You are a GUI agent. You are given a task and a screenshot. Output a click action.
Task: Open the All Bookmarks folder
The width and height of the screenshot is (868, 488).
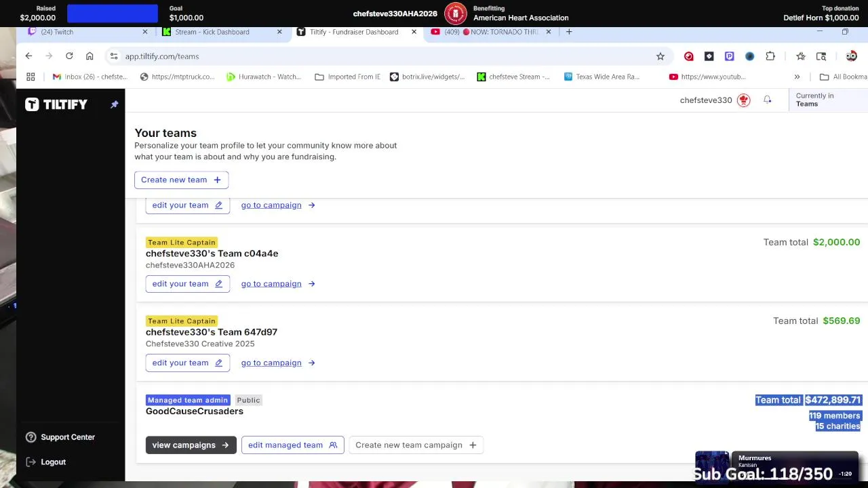(844, 77)
